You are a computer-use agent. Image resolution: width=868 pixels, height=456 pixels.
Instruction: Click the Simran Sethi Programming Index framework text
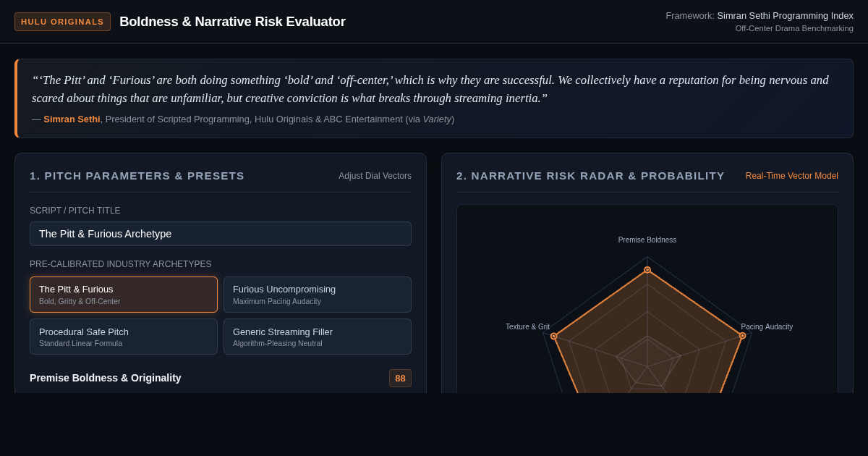(x=785, y=16)
